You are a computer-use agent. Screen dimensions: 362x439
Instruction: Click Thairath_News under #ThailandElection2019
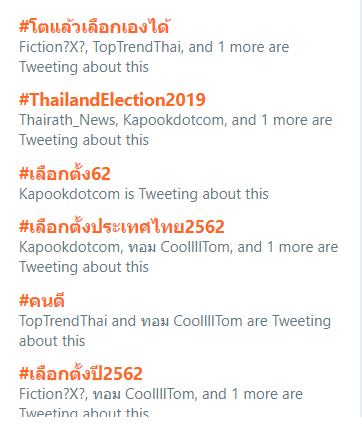click(69, 120)
